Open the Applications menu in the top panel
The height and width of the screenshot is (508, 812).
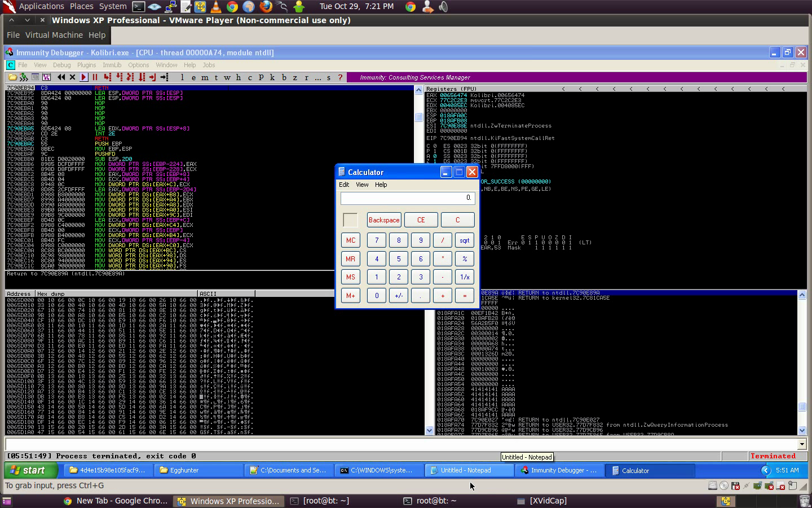[x=41, y=6]
